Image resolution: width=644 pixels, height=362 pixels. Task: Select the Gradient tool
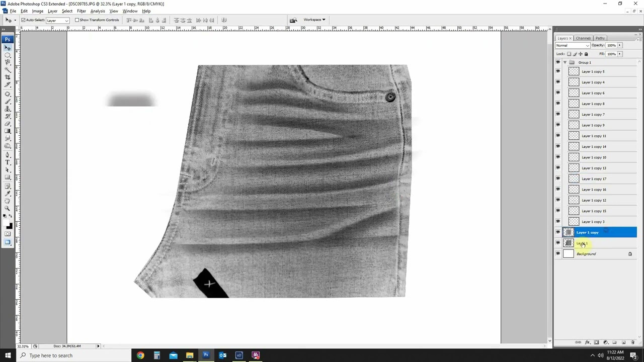[8, 131]
